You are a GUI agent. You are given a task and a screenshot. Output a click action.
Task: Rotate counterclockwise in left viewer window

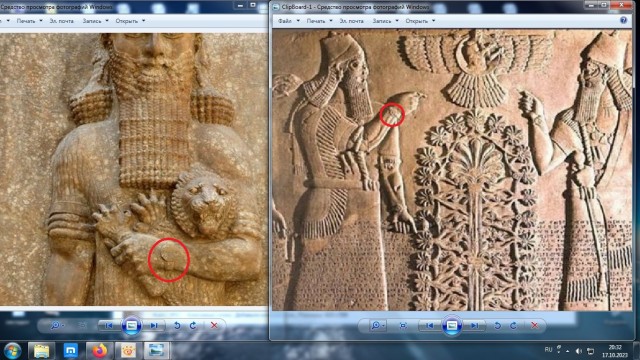(x=177, y=325)
